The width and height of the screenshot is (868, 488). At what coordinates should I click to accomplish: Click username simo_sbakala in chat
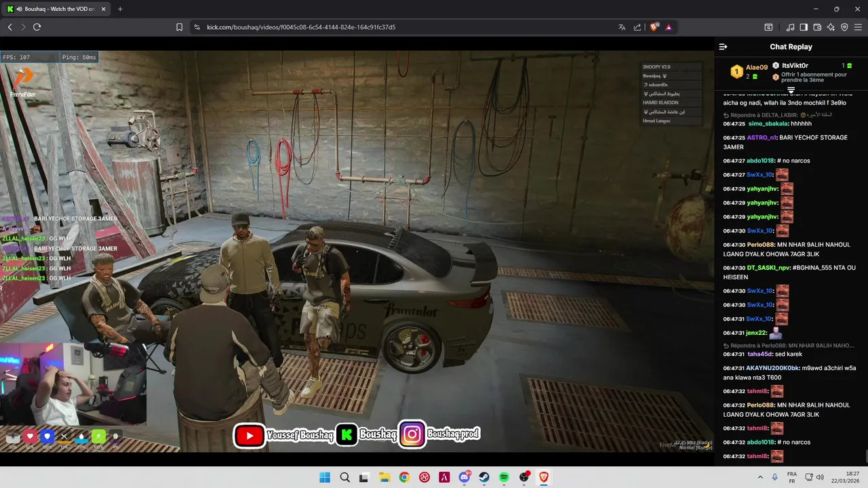click(x=768, y=124)
